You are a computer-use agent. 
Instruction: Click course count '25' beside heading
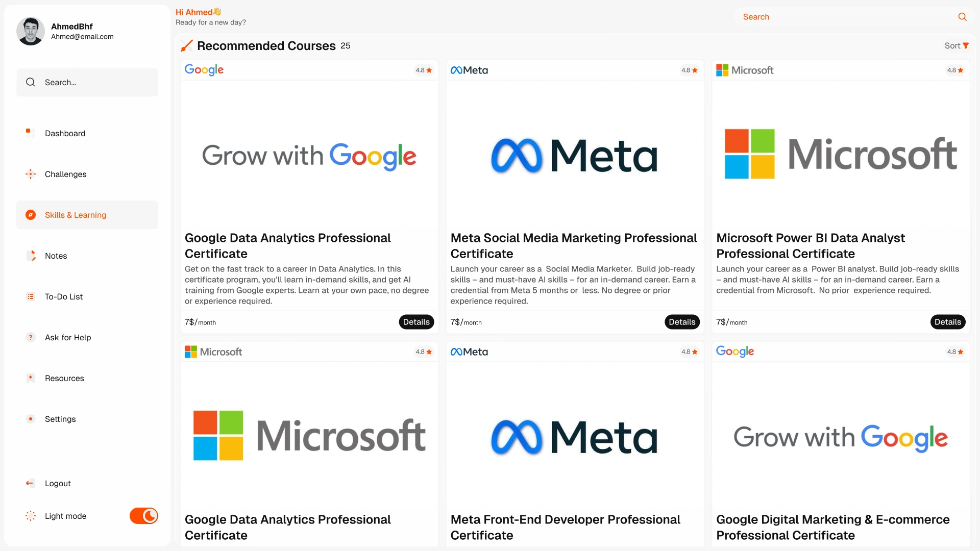(x=346, y=46)
